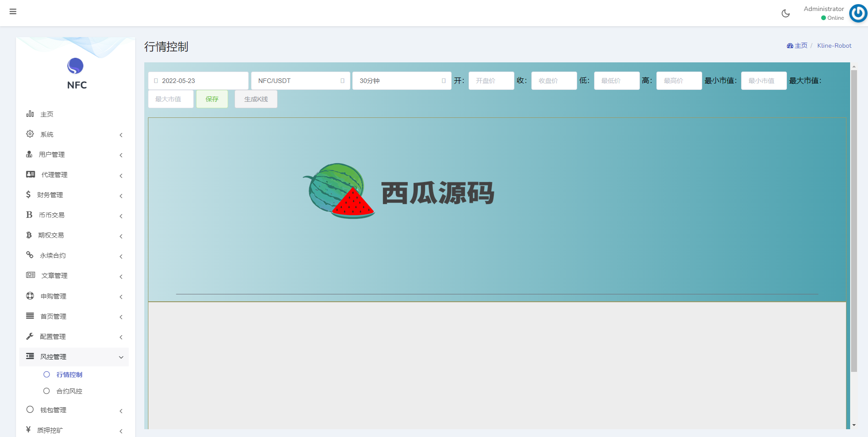Expand the 钱包管理 menu chevron
The image size is (868, 437).
[x=121, y=411]
